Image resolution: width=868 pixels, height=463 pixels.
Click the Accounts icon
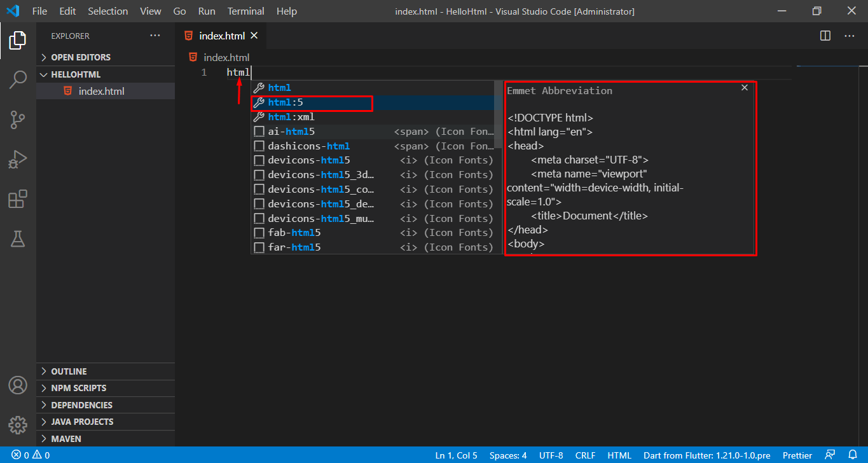(18, 385)
